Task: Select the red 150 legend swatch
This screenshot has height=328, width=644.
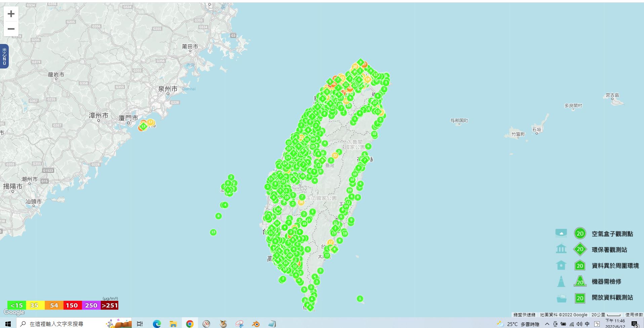Action: [x=72, y=305]
